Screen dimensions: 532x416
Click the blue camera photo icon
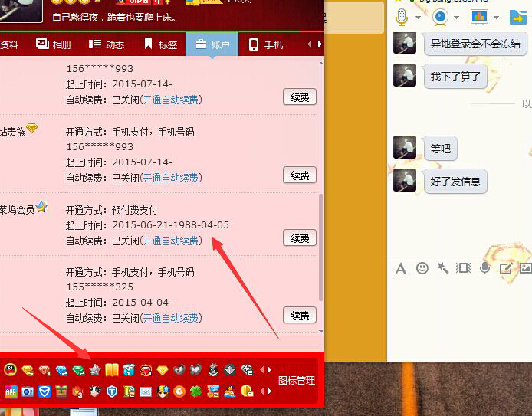pos(28,391)
